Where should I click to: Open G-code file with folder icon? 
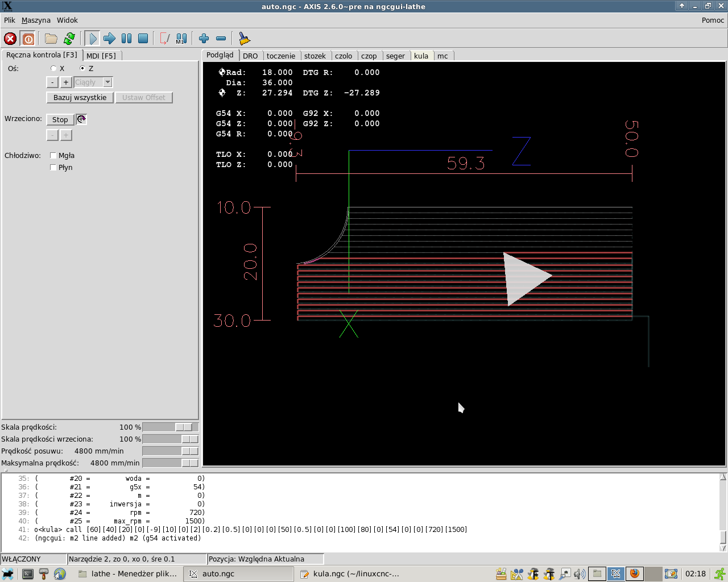coord(51,39)
